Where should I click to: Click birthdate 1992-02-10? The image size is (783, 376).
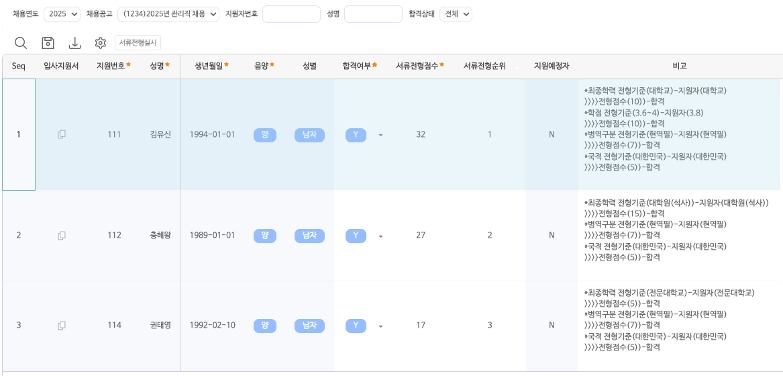(212, 326)
